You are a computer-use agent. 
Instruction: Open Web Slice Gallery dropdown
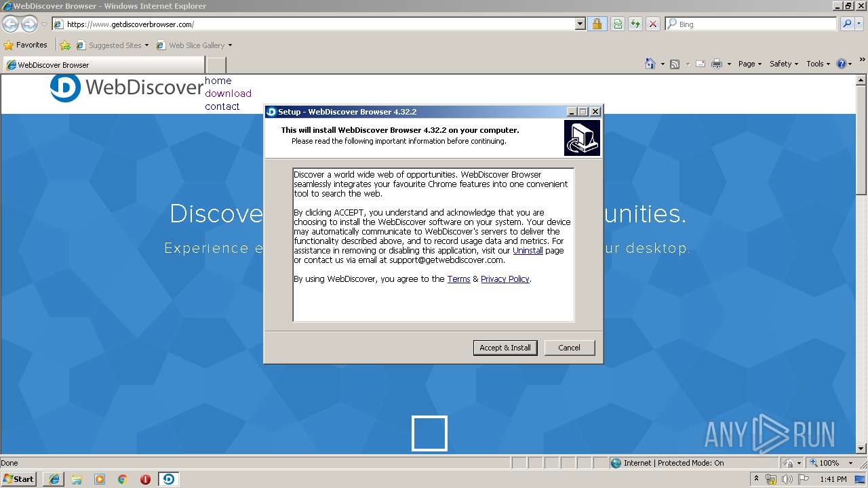(x=194, y=45)
